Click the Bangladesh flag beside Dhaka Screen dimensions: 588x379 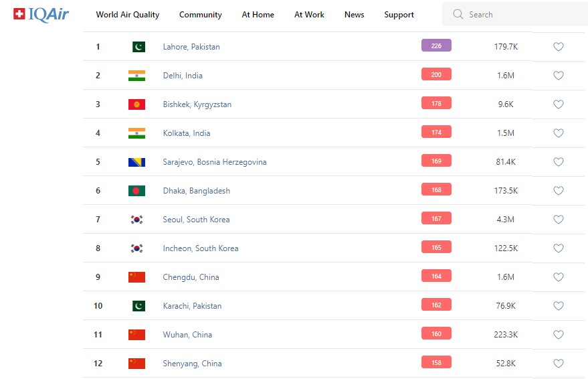tap(136, 191)
